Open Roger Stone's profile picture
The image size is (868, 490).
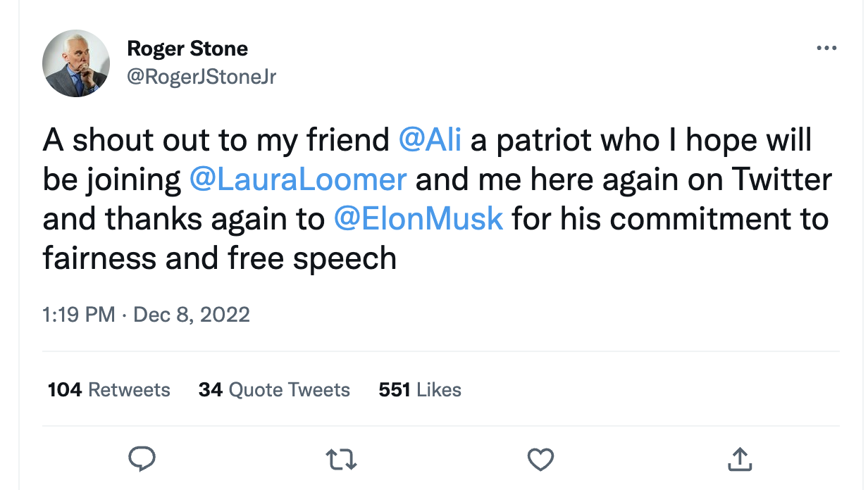pyautogui.click(x=76, y=63)
